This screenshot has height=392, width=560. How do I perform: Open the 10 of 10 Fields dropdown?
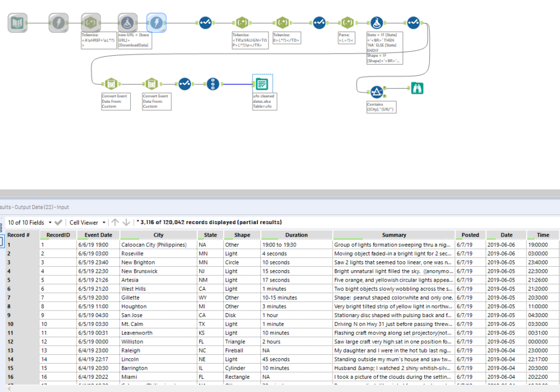[x=30, y=223]
